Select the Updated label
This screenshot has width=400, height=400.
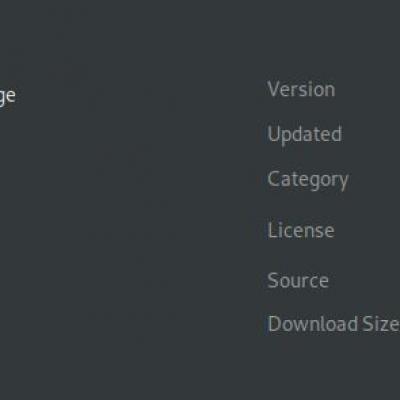(x=305, y=135)
